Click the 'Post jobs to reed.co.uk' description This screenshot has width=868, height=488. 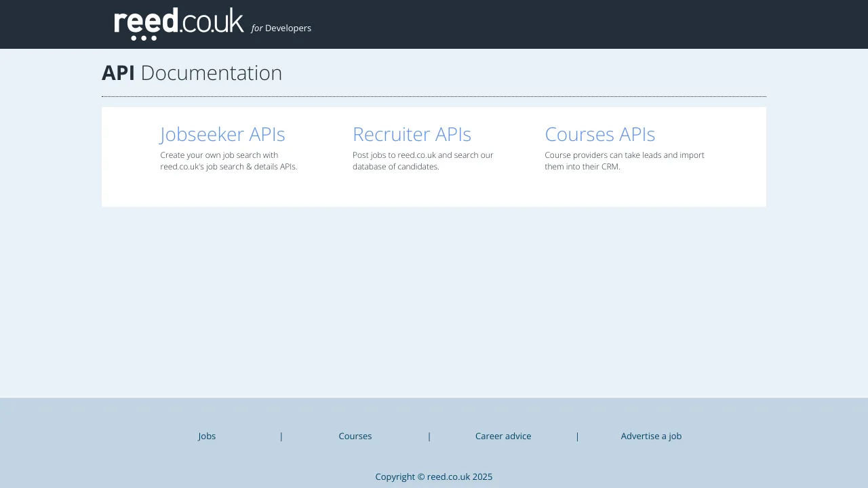(423, 161)
